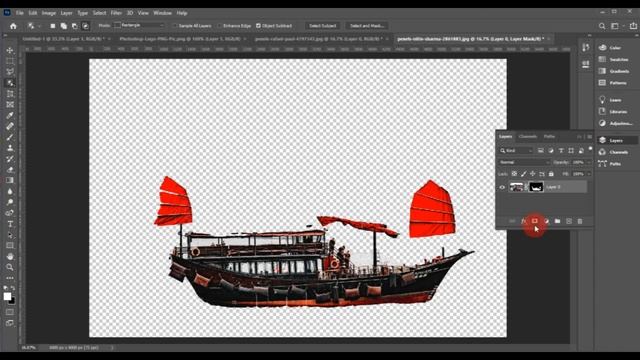The width and height of the screenshot is (640, 360).
Task: Select the Dodge tool
Action: (x=10, y=202)
